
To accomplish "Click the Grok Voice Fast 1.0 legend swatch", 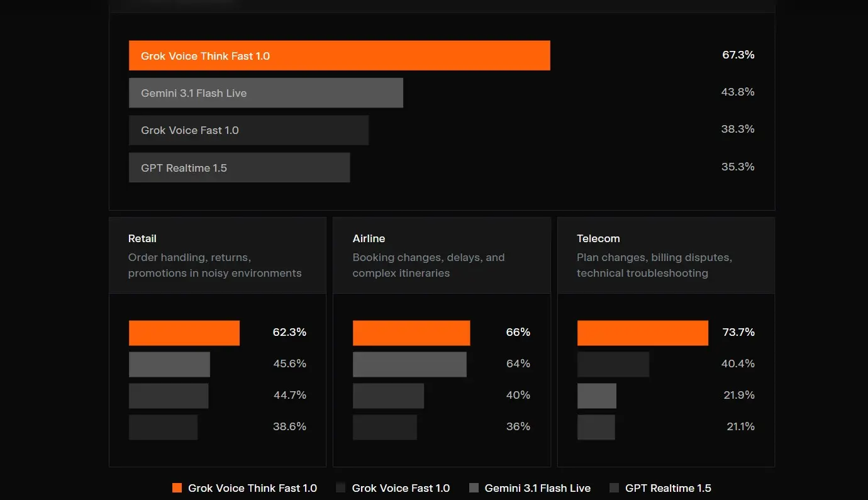I will 341,488.
